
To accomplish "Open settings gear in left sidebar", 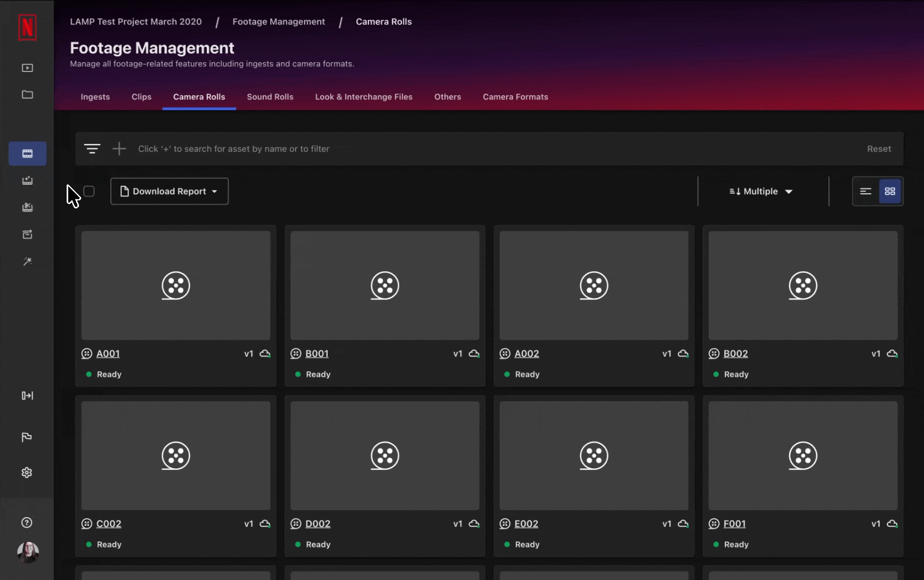I will 27,473.
